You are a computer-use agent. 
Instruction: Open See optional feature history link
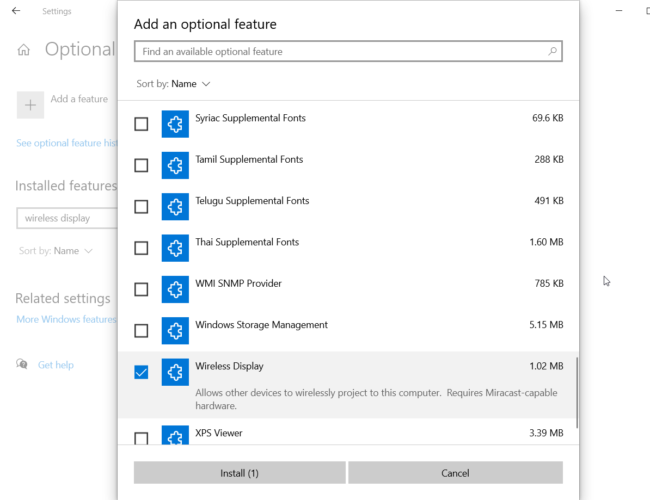click(67, 143)
